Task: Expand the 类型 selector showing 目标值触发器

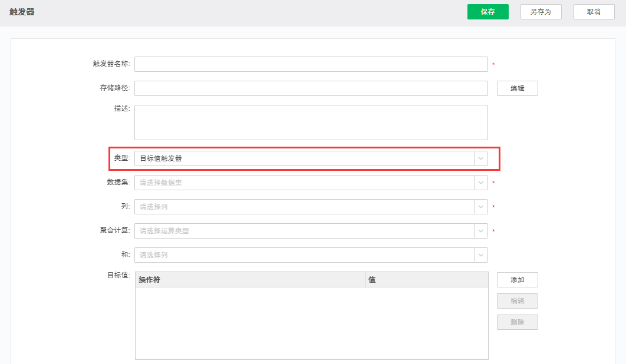Action: pos(307,158)
